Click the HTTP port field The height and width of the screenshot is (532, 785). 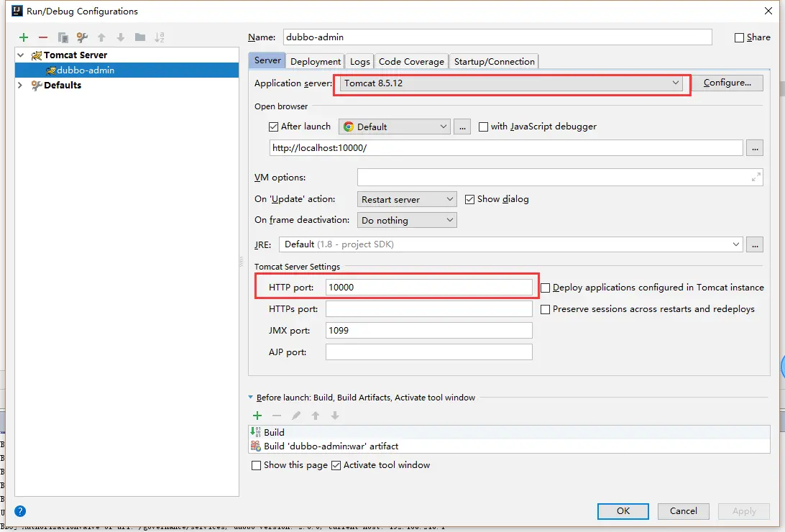click(x=429, y=288)
